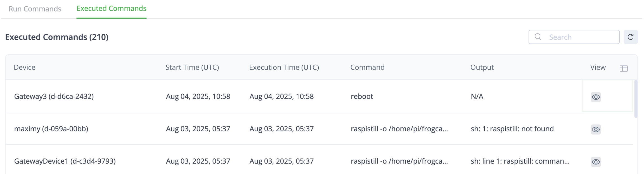Screen dimensions: 644x174
Task: Select the GatewayDevice1 (d-c3d4-9793) row
Action: (x=65, y=161)
